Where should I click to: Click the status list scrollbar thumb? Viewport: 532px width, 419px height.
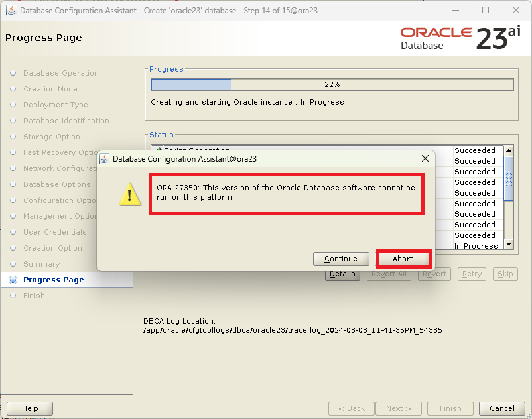pyautogui.click(x=509, y=178)
